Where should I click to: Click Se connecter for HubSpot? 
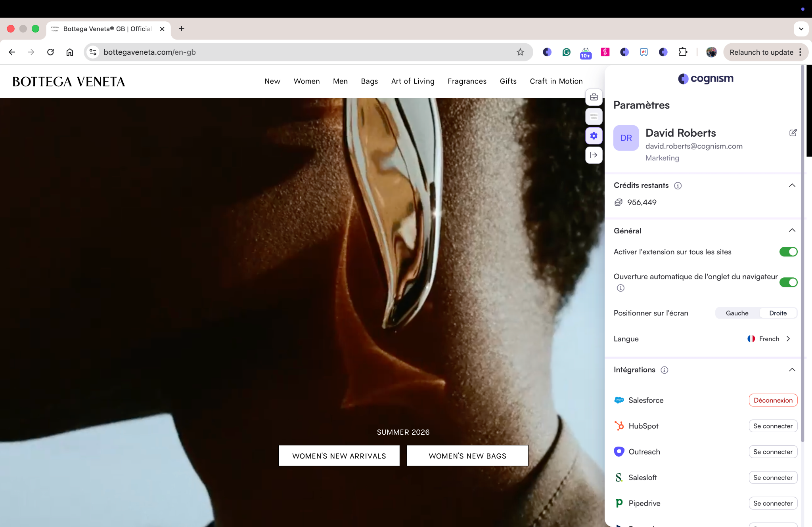[x=773, y=426]
